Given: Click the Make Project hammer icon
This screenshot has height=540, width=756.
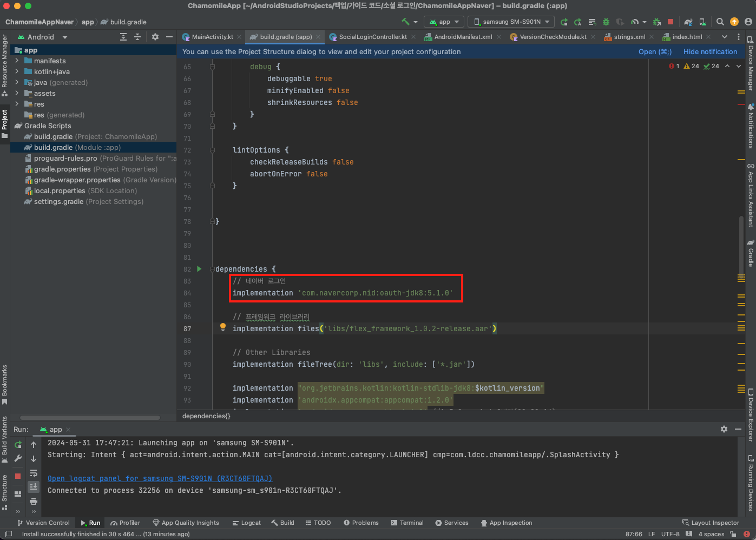Looking at the screenshot, I should (405, 22).
